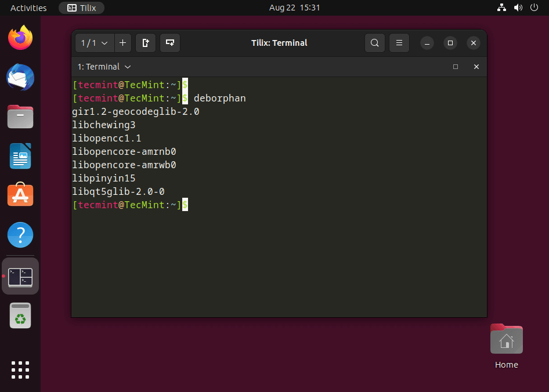This screenshot has width=549, height=392.
Task: Open the Help icon in dock
Action: (20, 235)
